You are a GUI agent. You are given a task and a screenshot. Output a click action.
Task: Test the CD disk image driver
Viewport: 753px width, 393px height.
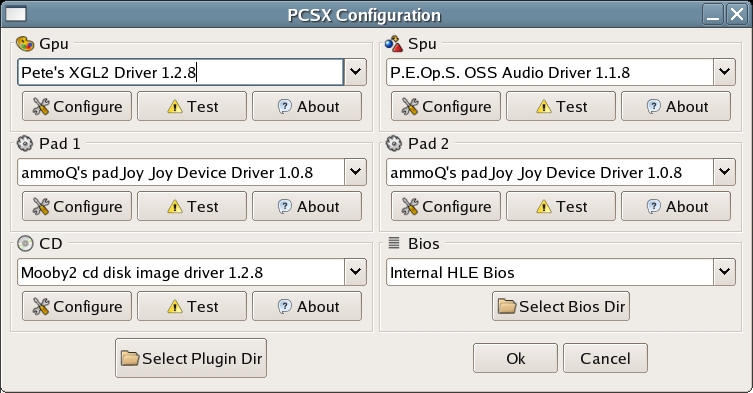[192, 306]
